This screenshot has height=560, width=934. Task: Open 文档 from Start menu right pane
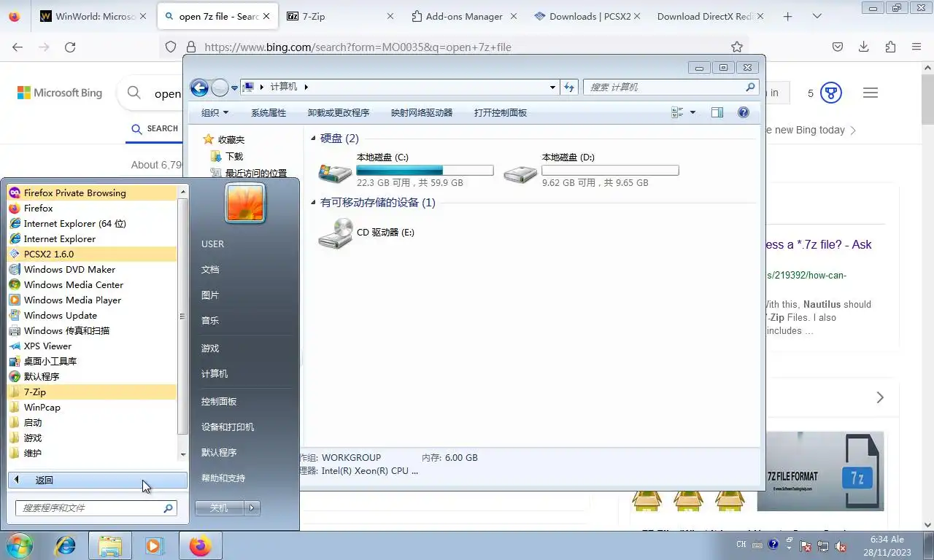tap(244, 269)
